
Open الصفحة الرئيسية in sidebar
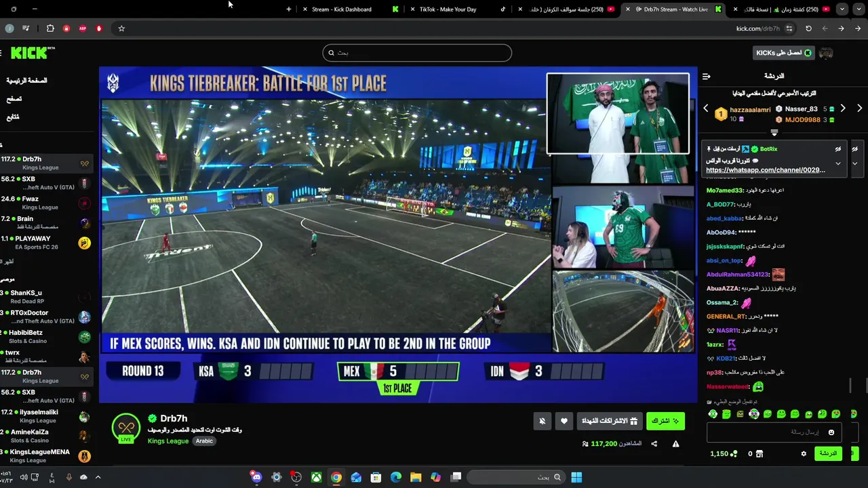point(27,81)
